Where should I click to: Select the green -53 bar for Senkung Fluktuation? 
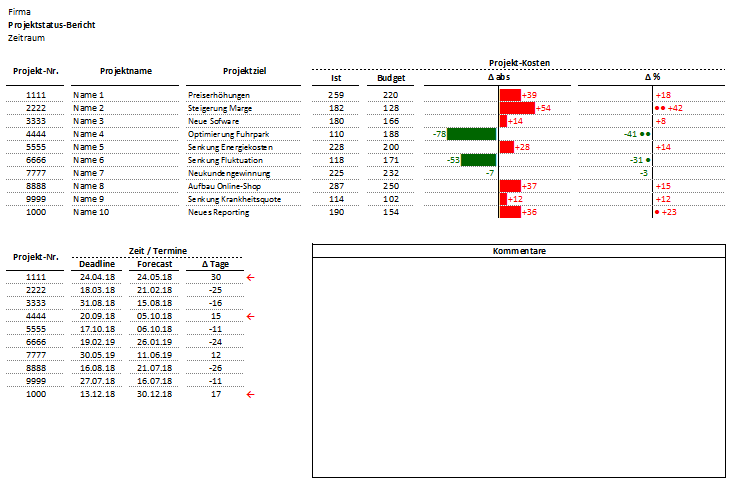[x=480, y=160]
